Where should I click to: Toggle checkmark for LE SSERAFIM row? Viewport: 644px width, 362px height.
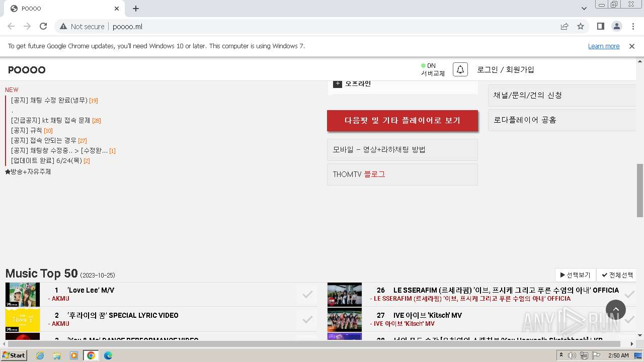(x=629, y=295)
